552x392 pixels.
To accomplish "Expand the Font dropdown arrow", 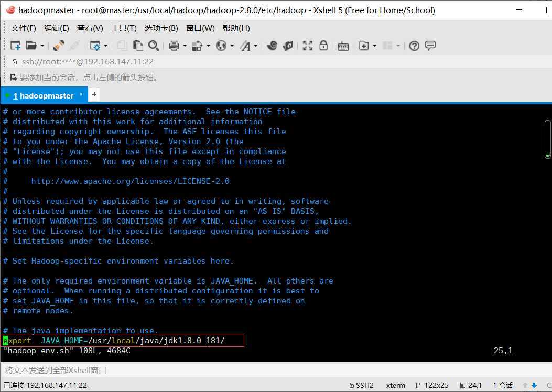I will click(256, 46).
